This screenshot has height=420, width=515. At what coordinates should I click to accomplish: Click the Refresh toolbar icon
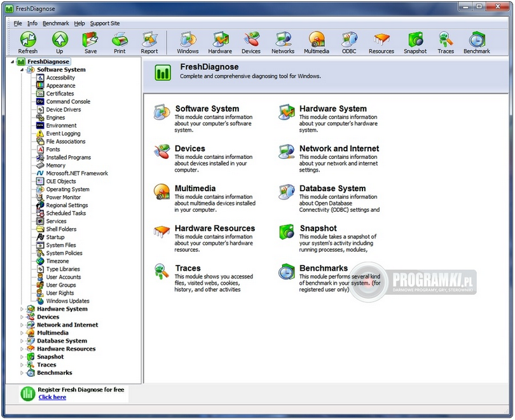[x=28, y=39]
